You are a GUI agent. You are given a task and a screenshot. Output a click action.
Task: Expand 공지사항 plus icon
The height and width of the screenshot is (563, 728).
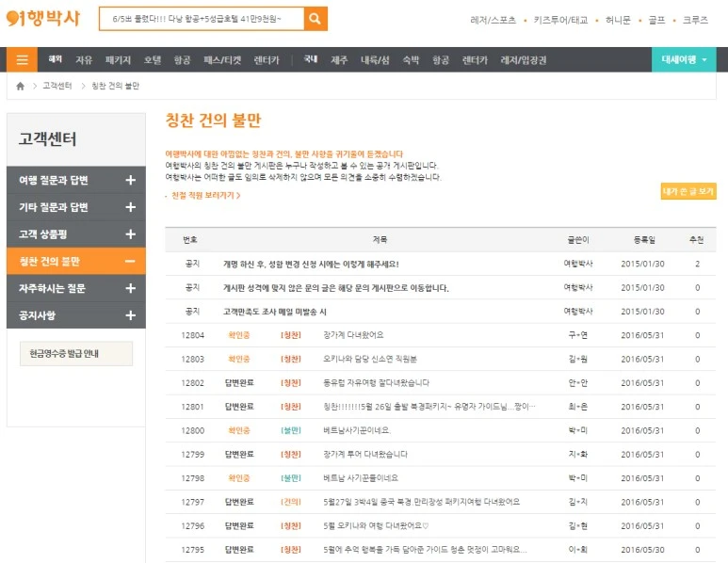click(x=131, y=315)
